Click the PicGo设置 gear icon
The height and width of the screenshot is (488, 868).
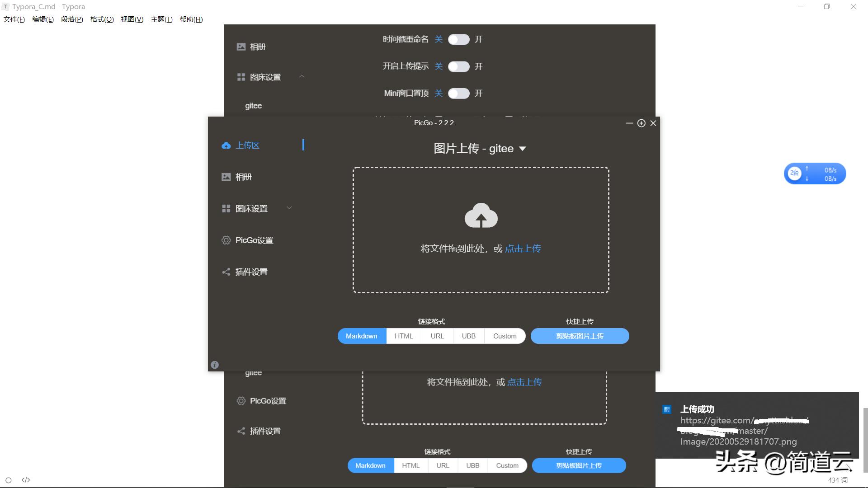[x=226, y=240]
